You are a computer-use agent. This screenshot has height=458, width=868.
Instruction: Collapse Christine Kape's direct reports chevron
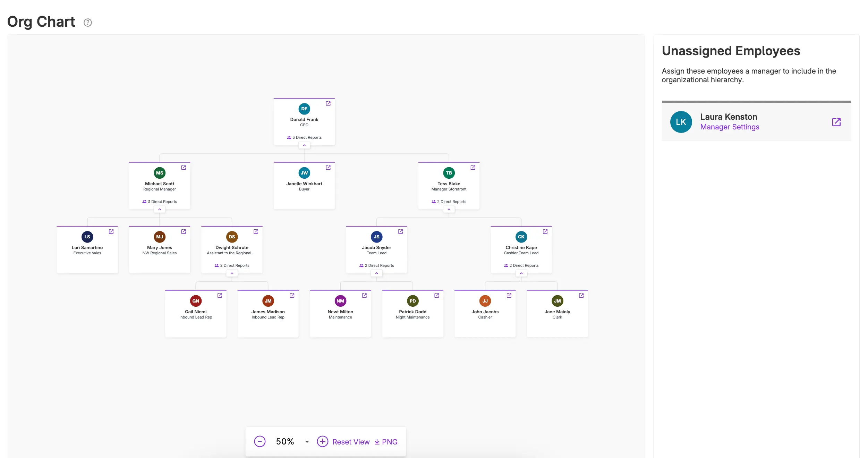521,273
